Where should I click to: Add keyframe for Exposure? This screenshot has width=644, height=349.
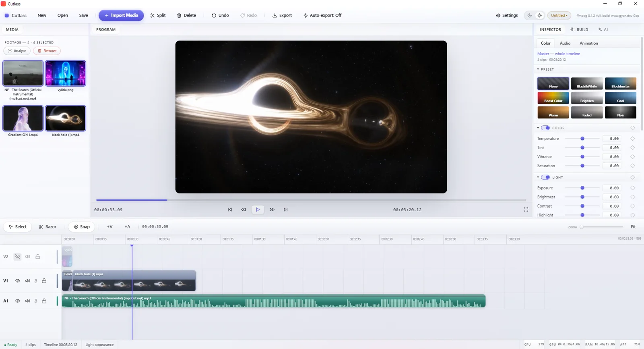[x=632, y=188]
